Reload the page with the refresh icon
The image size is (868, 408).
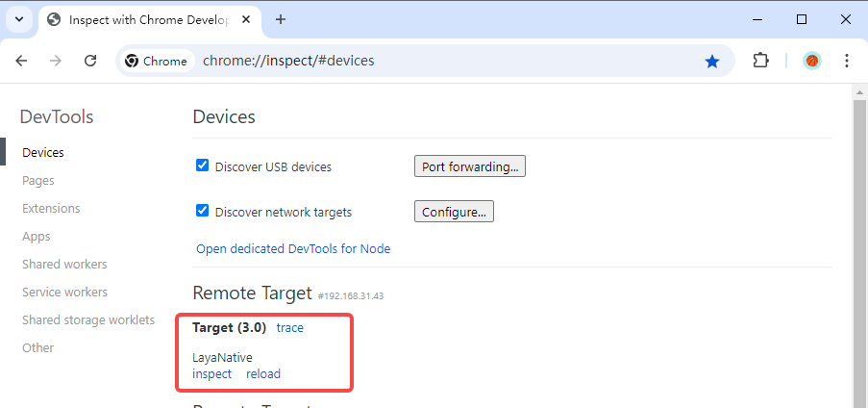[x=90, y=61]
